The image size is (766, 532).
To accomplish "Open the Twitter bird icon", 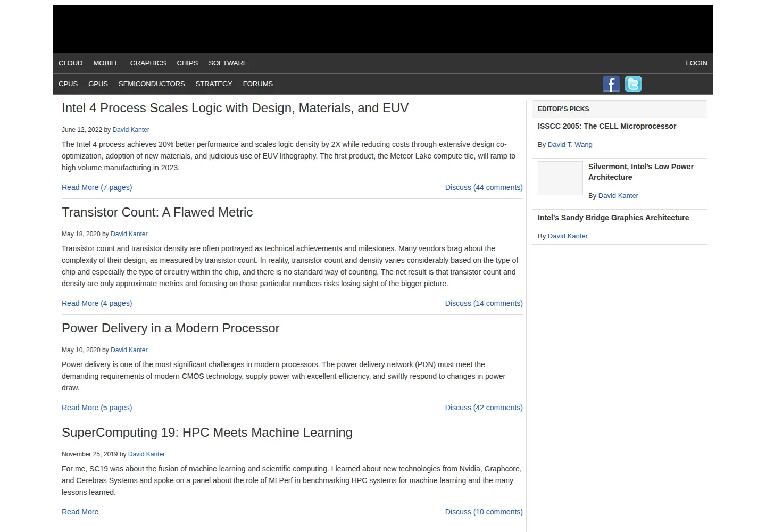I will click(633, 84).
